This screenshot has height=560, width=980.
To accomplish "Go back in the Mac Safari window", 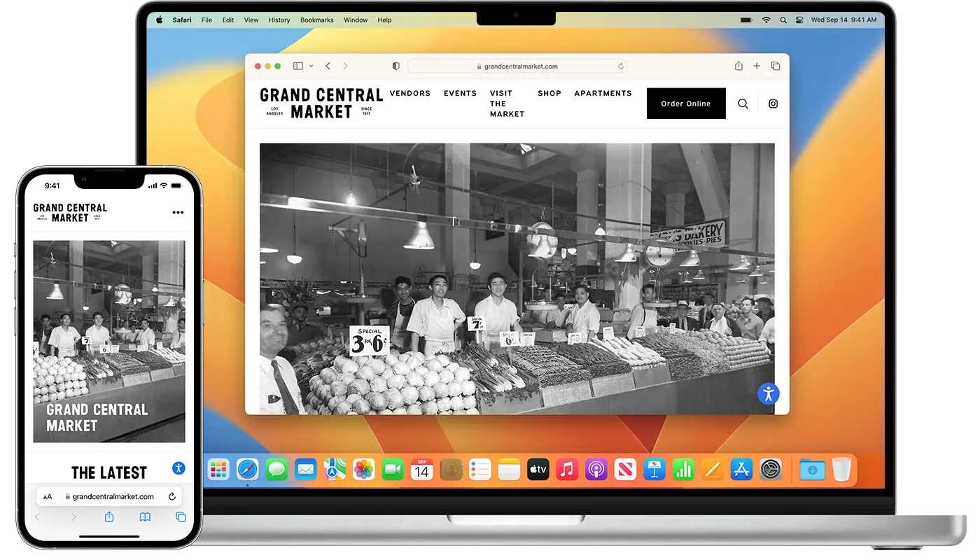I will tap(328, 66).
